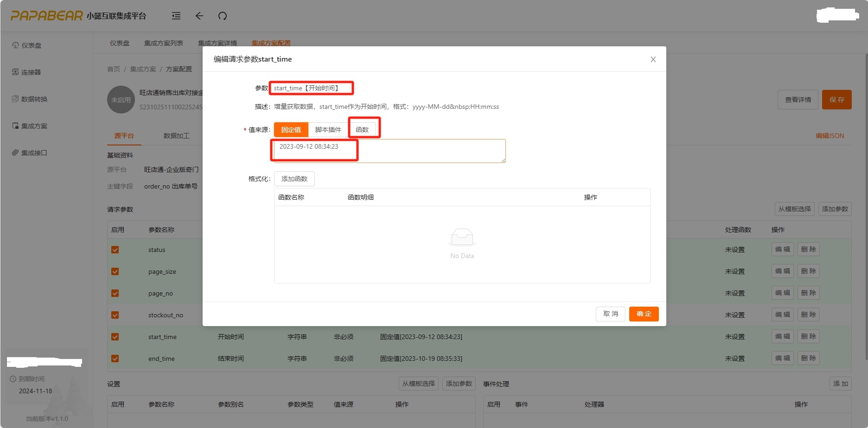Click the back arrow icon in header
868x428 pixels.
(x=199, y=16)
